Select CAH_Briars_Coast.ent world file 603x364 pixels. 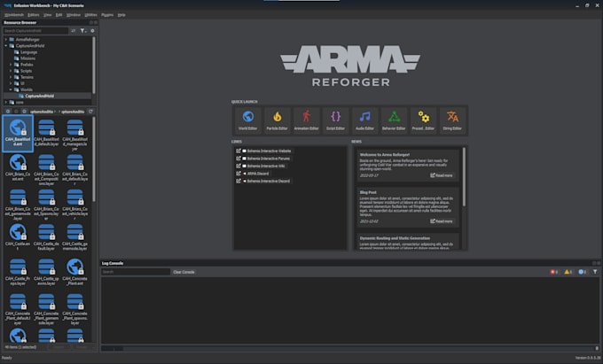point(18,167)
